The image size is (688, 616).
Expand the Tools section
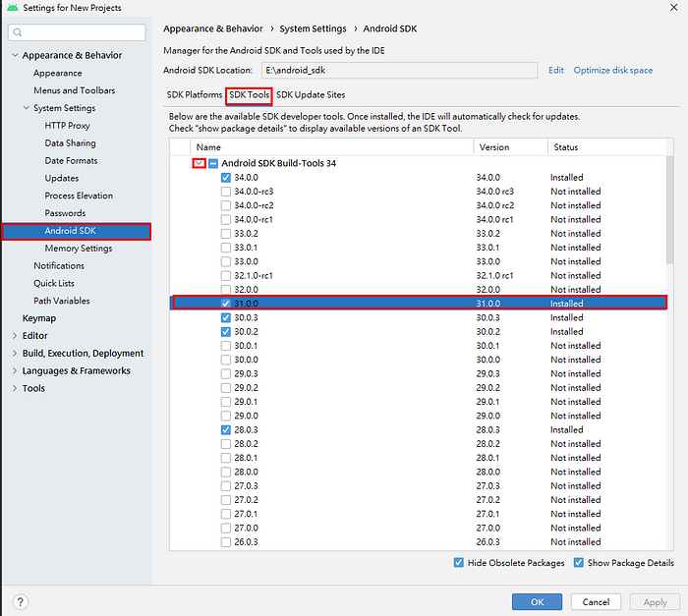15,388
